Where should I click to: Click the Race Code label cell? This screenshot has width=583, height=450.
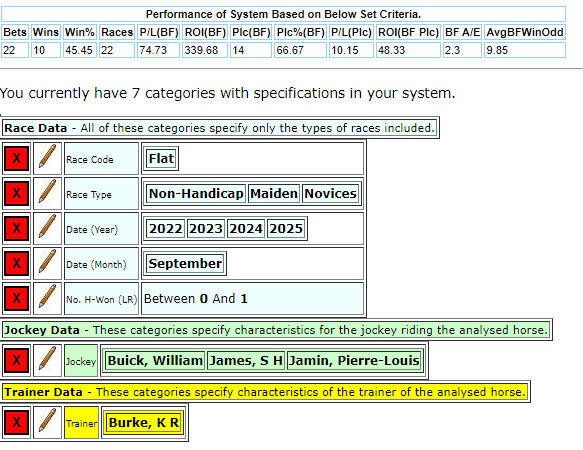coord(102,159)
